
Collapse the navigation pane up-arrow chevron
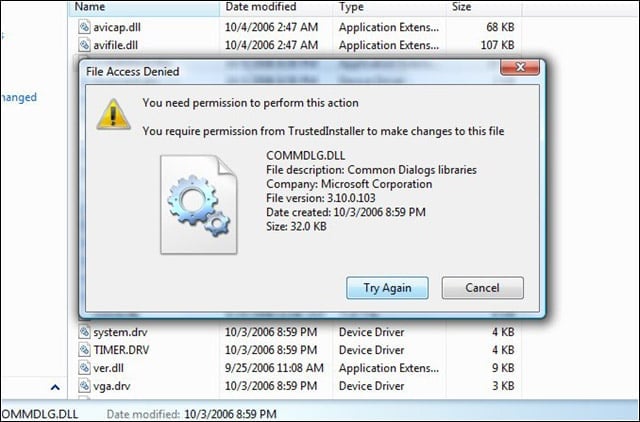(x=55, y=387)
